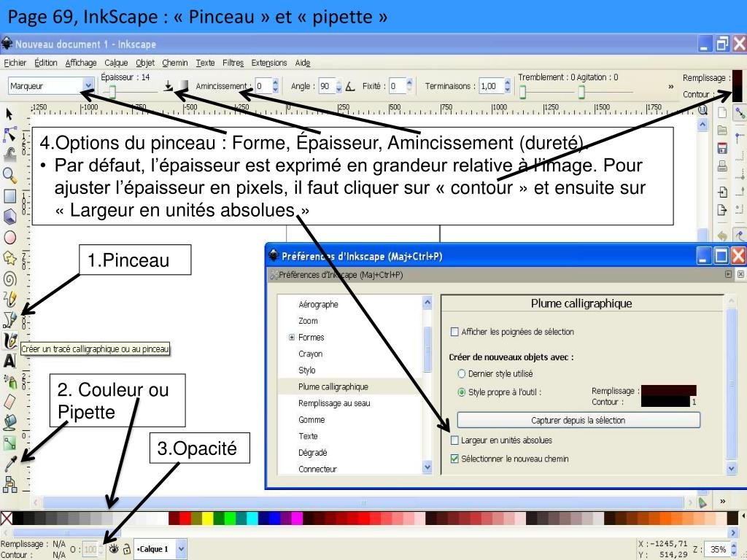This screenshot has width=747, height=560.
Task: Select the Tweak sculpt tool
Action: (x=9, y=155)
